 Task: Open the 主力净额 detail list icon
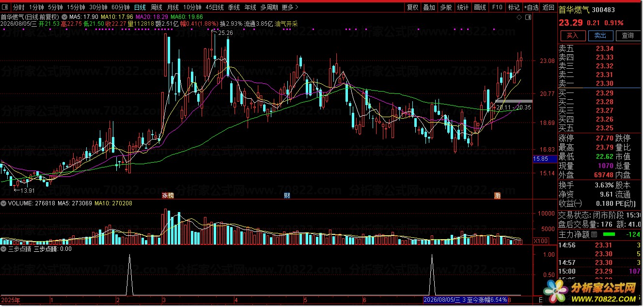coord(595,234)
